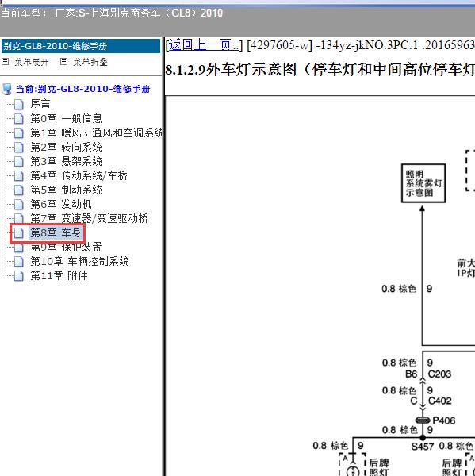The height and width of the screenshot is (476, 475).
Task: Click the computer icon beside 当前:别克-GL8-2010-维修手册
Action: coord(6,89)
